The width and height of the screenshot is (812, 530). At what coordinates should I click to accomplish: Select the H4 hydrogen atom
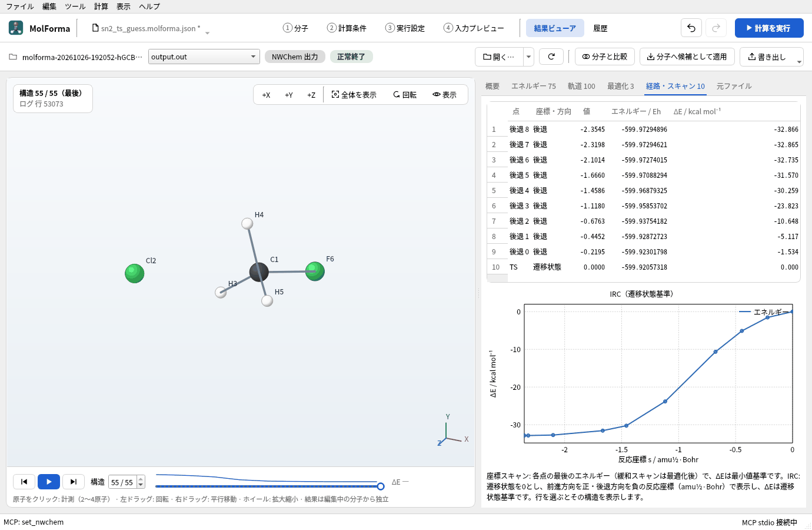pyautogui.click(x=247, y=224)
